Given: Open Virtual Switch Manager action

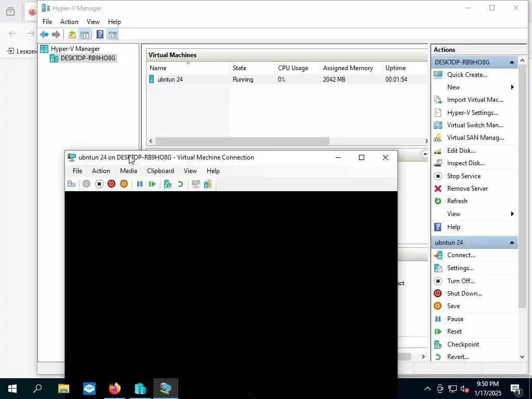Looking at the screenshot, I should tap(475, 125).
